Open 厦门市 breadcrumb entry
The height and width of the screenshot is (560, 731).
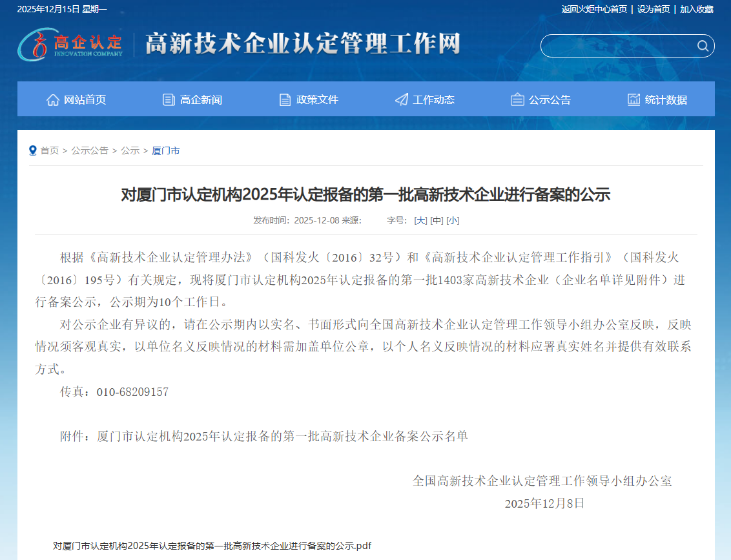pos(167,150)
